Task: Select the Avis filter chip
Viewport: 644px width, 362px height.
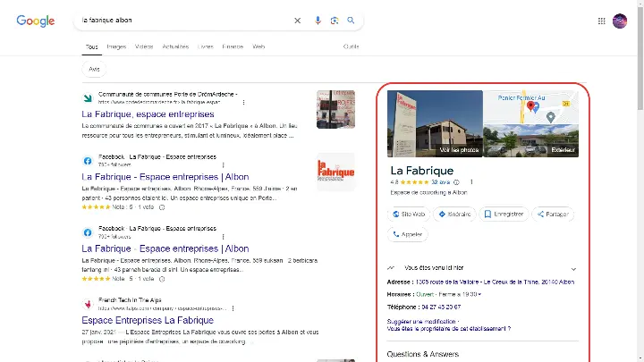Action: [x=94, y=69]
